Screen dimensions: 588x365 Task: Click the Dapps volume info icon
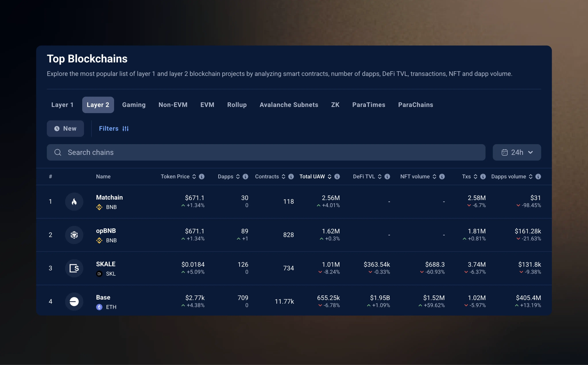(x=538, y=176)
